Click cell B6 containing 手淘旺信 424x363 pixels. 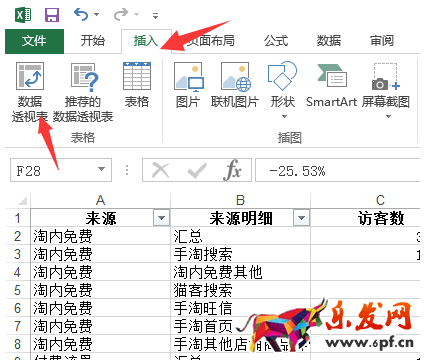coord(240,308)
